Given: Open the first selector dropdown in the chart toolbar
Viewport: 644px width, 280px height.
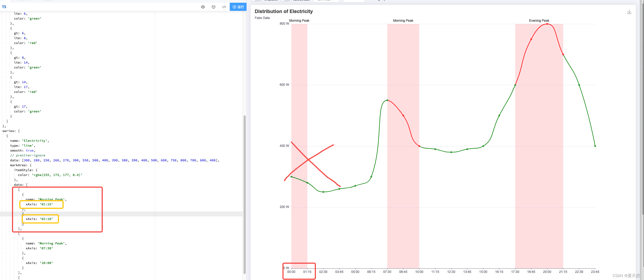Looking at the screenshot, I should [326, 1].
